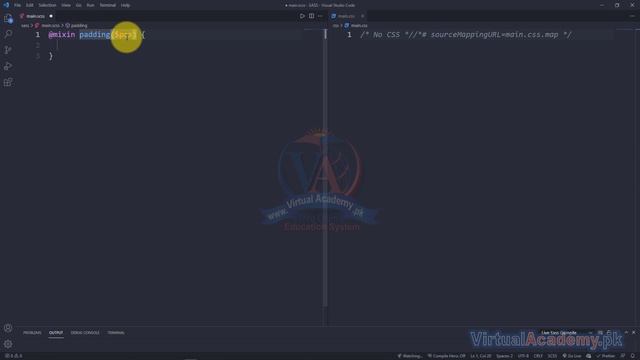Screen dimensions: 640x360
Task: Click Watching Sass status bar item
Action: tap(410, 356)
